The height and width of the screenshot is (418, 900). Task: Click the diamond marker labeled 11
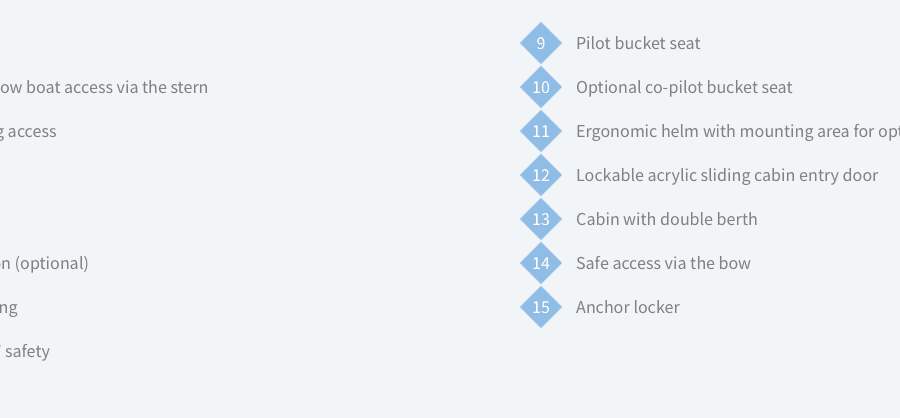pyautogui.click(x=541, y=131)
